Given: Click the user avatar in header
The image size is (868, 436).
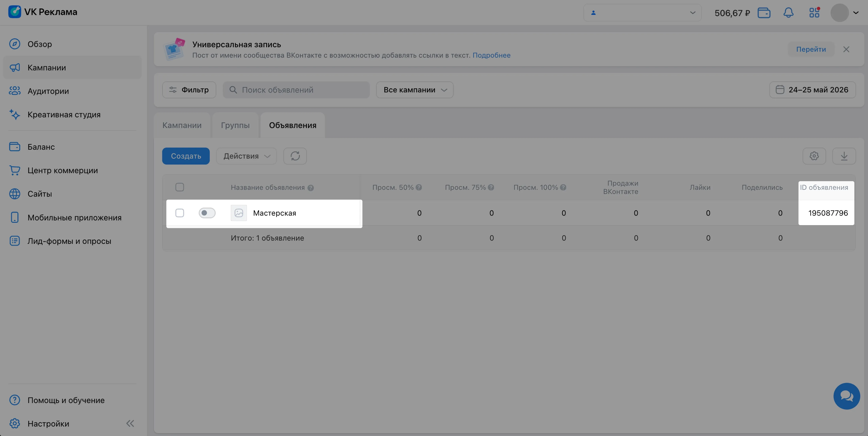Looking at the screenshot, I should (x=839, y=13).
